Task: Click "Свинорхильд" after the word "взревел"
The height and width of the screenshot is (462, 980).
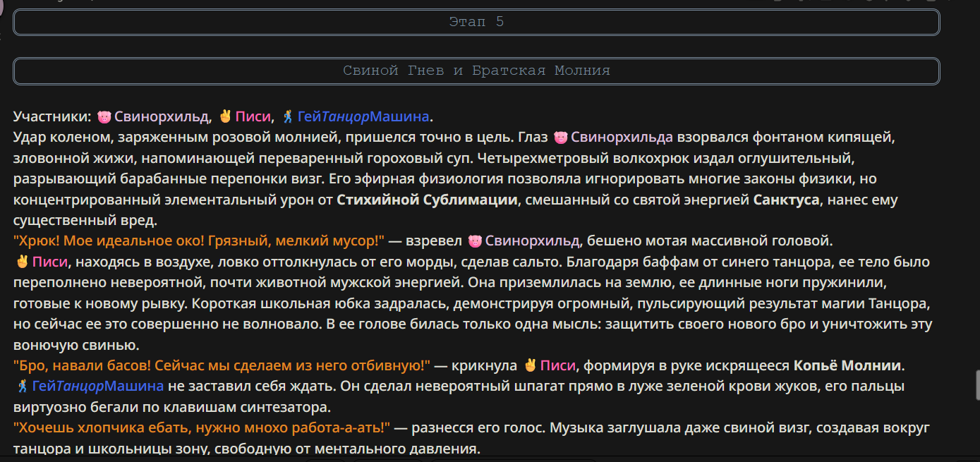Action: (x=533, y=241)
